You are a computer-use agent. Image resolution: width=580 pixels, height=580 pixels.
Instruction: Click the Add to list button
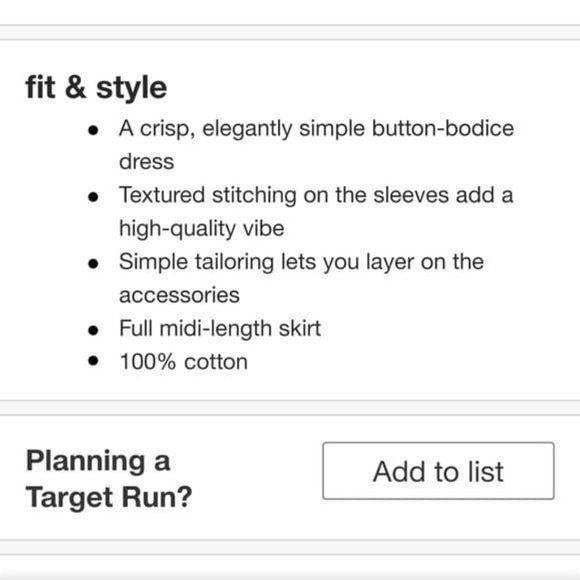coord(438,471)
